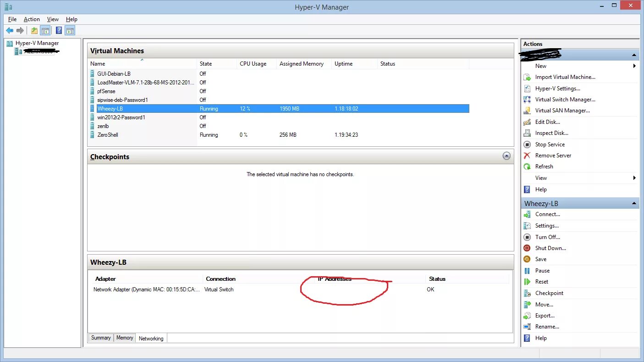Click the Virtual SAN Manager icon
Screen dimensions: 644x362
coord(527,111)
